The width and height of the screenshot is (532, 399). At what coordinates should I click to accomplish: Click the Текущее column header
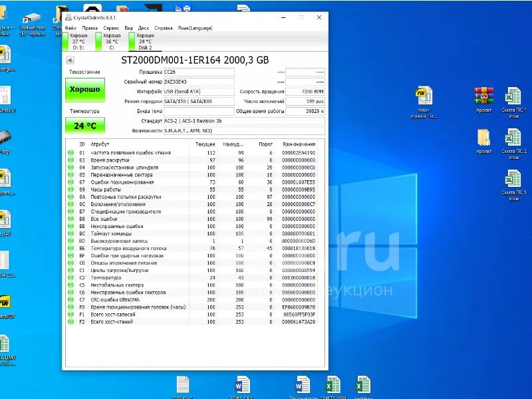(205, 144)
